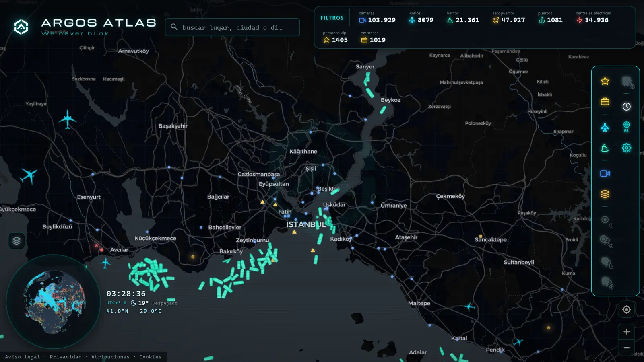Toggle the ships layer in sidebar
644x362 pixels.
(x=605, y=148)
